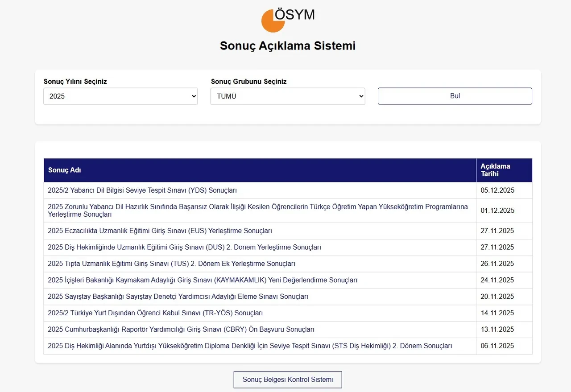Open 2025/2 YDS Sonuçları result
571x392 pixels.
coord(142,190)
